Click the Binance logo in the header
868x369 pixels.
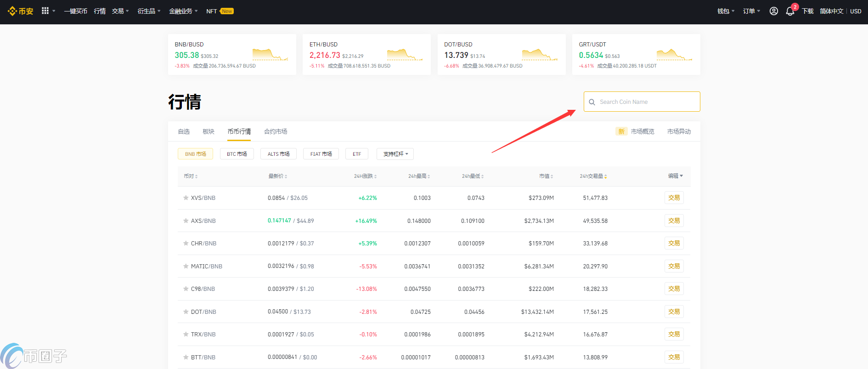coord(20,11)
